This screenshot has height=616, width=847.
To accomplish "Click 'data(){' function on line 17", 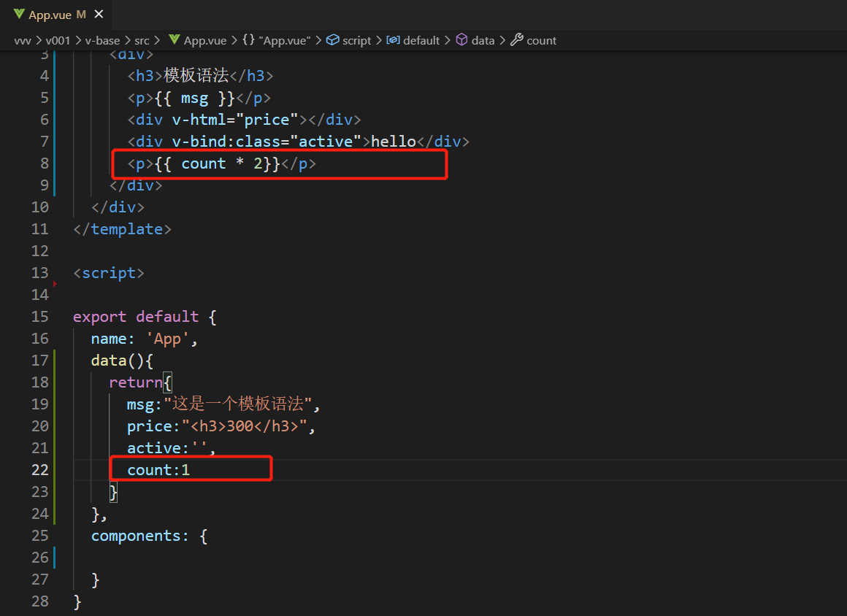I will tap(122, 361).
